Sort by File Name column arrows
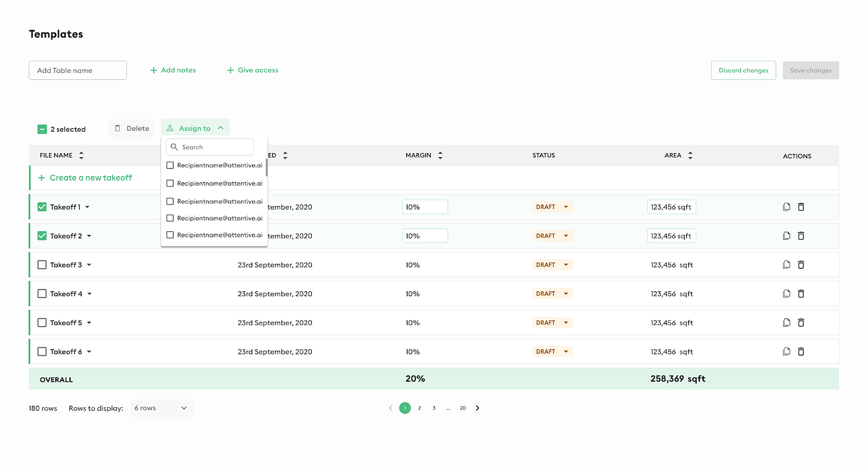 click(81, 156)
